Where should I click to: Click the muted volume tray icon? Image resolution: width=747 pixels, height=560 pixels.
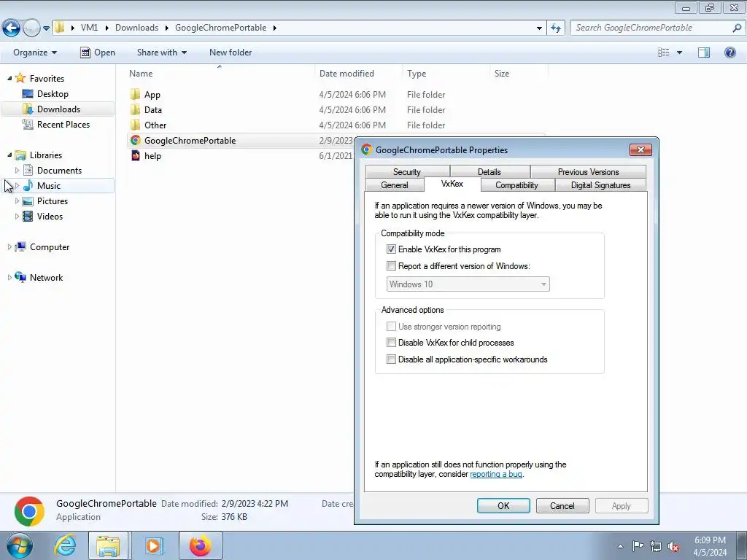673,546
